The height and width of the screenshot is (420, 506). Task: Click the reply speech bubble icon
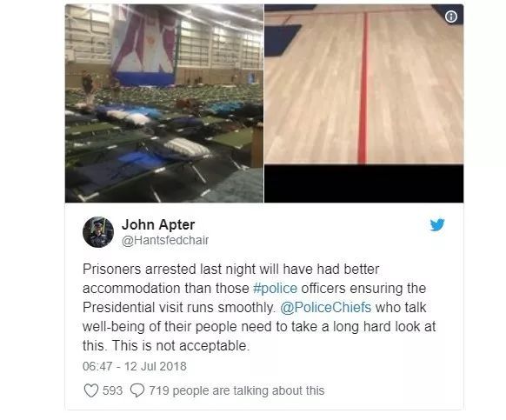[137, 390]
